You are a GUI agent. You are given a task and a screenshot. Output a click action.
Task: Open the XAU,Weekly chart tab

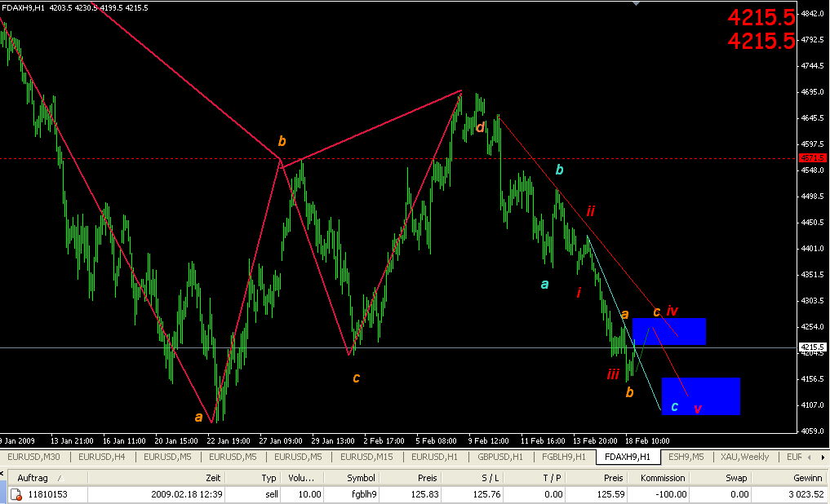(x=745, y=457)
